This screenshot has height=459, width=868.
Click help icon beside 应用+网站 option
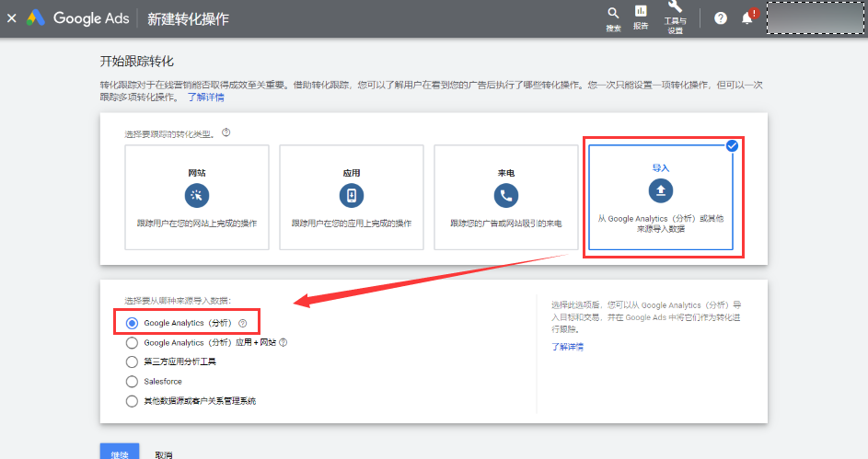[x=283, y=343]
